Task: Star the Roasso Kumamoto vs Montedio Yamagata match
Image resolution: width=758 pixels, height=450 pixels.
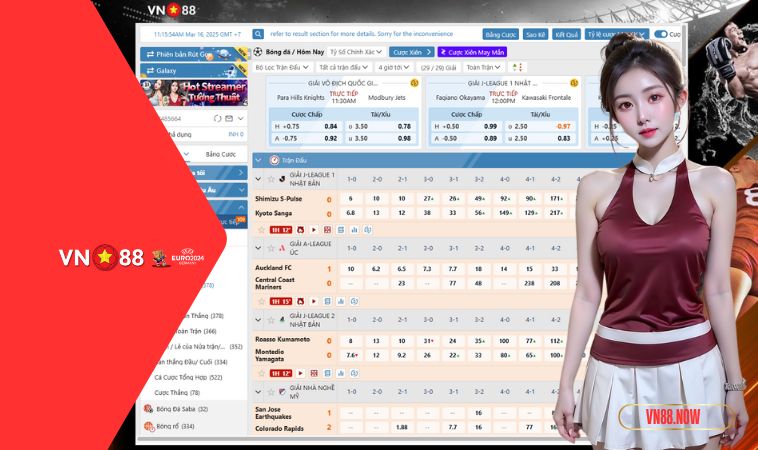Action: [x=262, y=373]
